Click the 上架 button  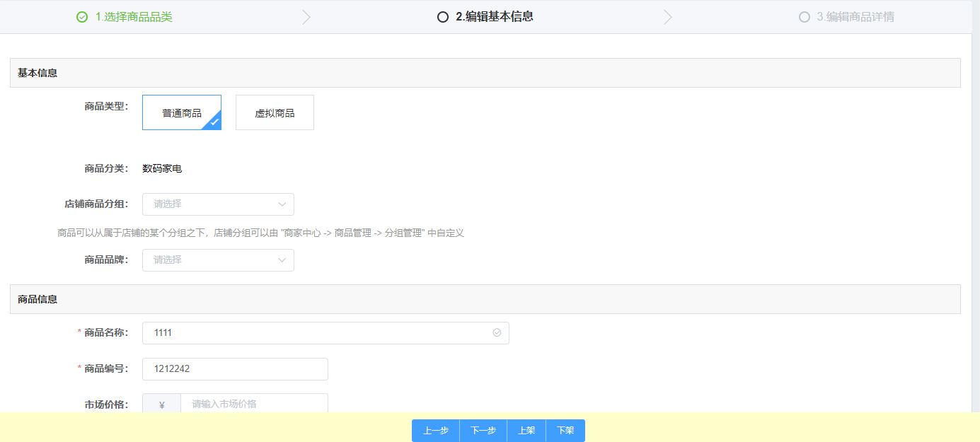pyautogui.click(x=526, y=431)
